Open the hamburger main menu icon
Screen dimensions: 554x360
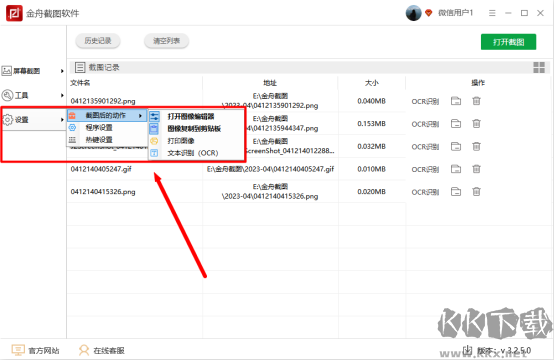492,13
